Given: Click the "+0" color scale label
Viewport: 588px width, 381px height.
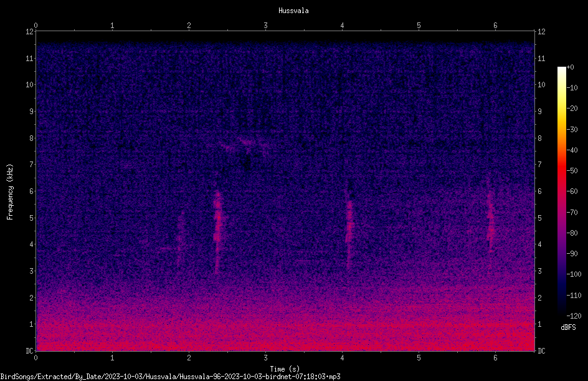Looking at the screenshot, I should coord(570,67).
